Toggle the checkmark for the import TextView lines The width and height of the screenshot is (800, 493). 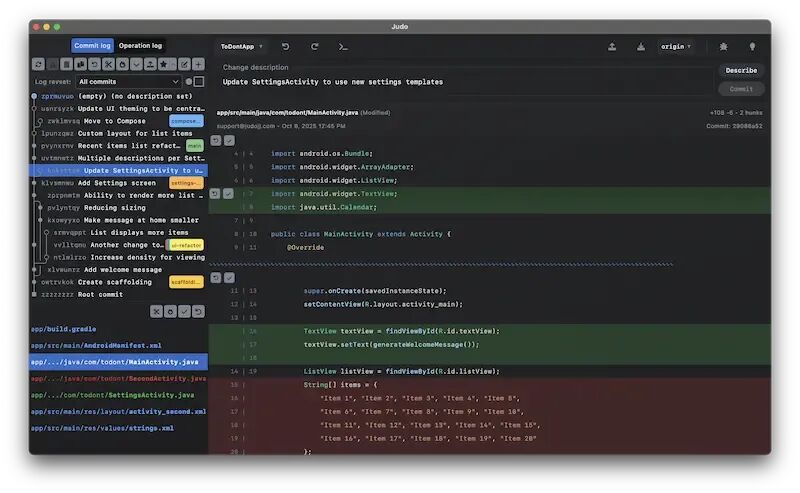click(229, 193)
